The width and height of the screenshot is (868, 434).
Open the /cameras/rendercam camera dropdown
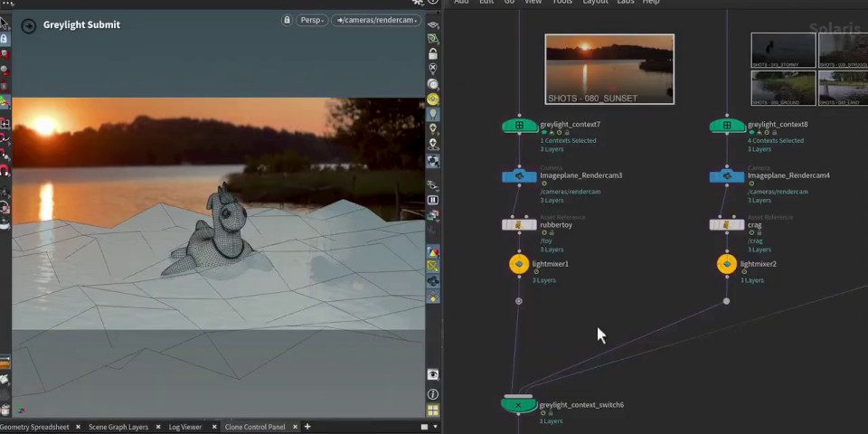pyautogui.click(x=376, y=20)
